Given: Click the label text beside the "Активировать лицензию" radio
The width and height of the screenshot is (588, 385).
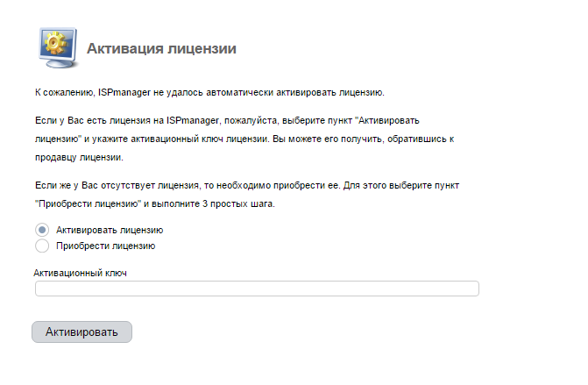Looking at the screenshot, I should (x=110, y=230).
